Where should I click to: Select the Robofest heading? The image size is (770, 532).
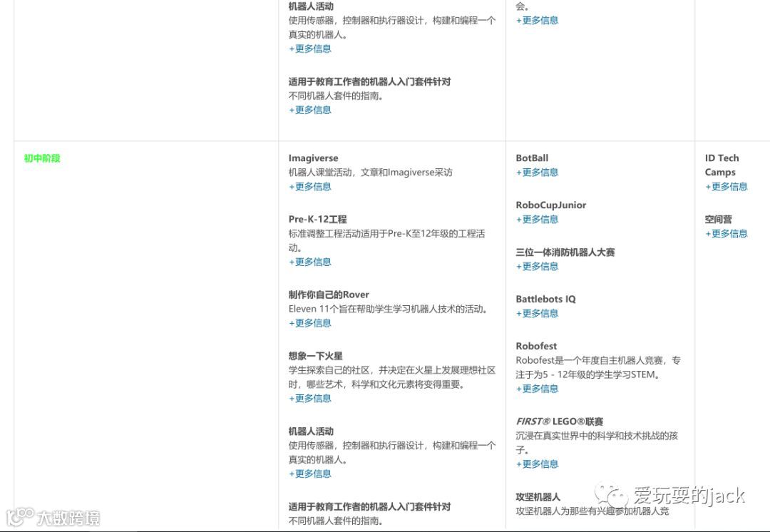coord(536,346)
